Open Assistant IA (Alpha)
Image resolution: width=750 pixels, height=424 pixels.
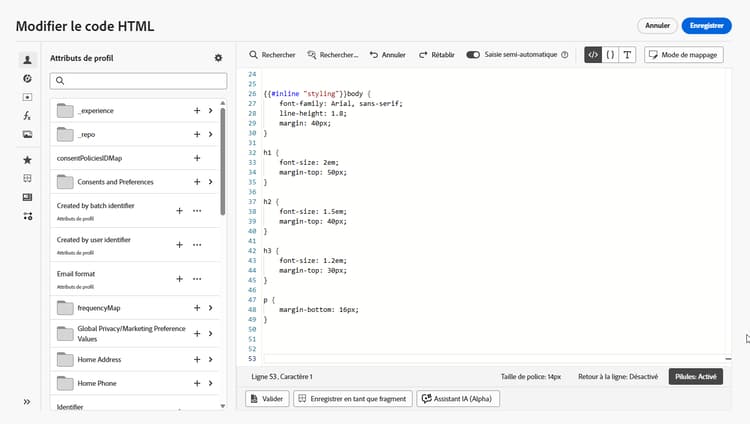tap(458, 399)
